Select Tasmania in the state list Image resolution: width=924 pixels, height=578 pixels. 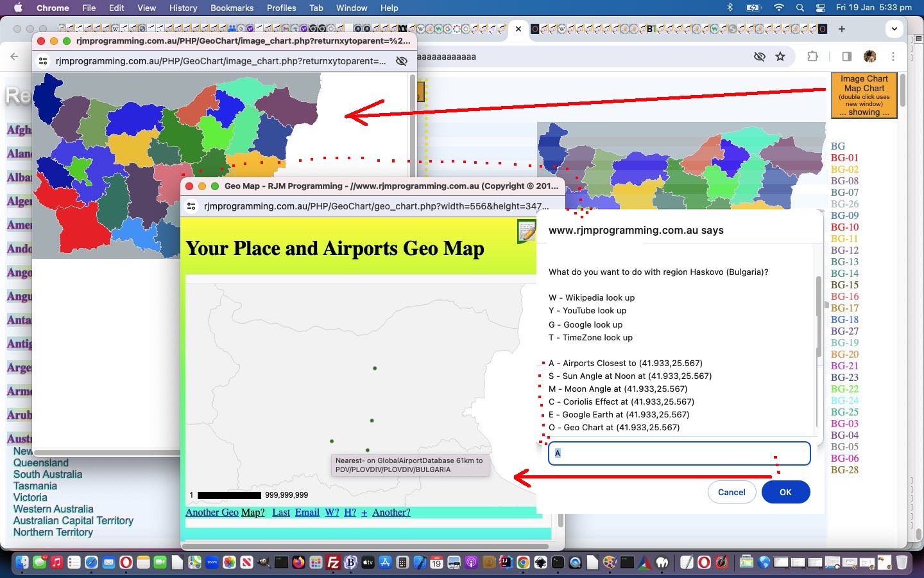(35, 486)
